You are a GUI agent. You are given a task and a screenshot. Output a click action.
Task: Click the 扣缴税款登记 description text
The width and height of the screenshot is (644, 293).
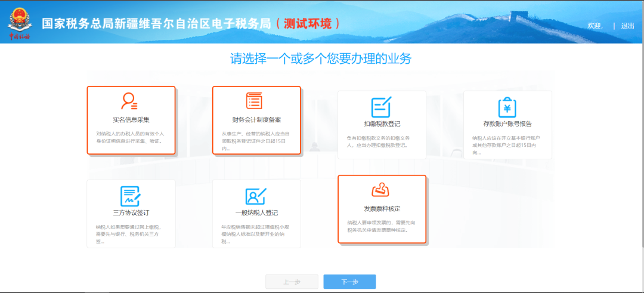379,142
